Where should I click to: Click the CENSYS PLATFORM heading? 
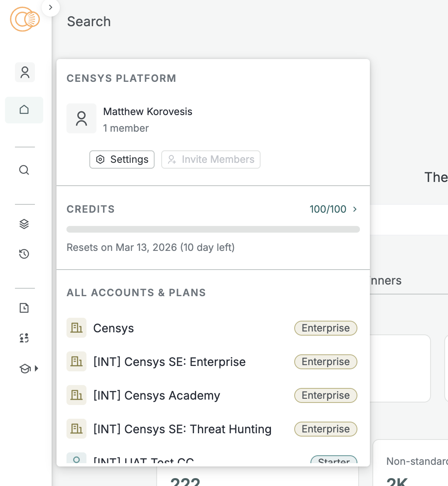[121, 79]
